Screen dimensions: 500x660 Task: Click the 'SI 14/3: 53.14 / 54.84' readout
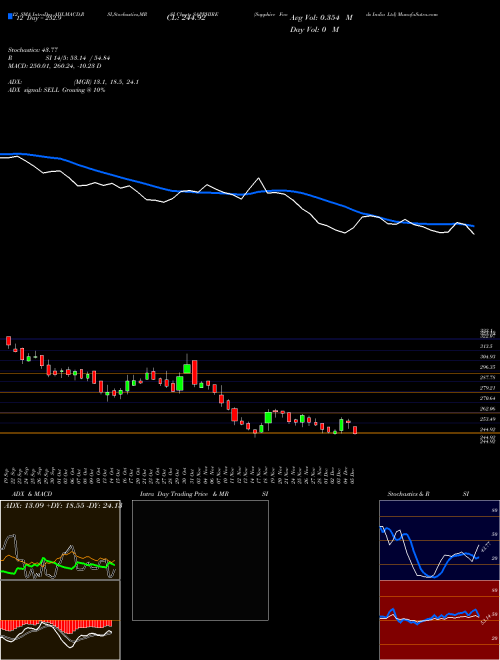(78, 58)
